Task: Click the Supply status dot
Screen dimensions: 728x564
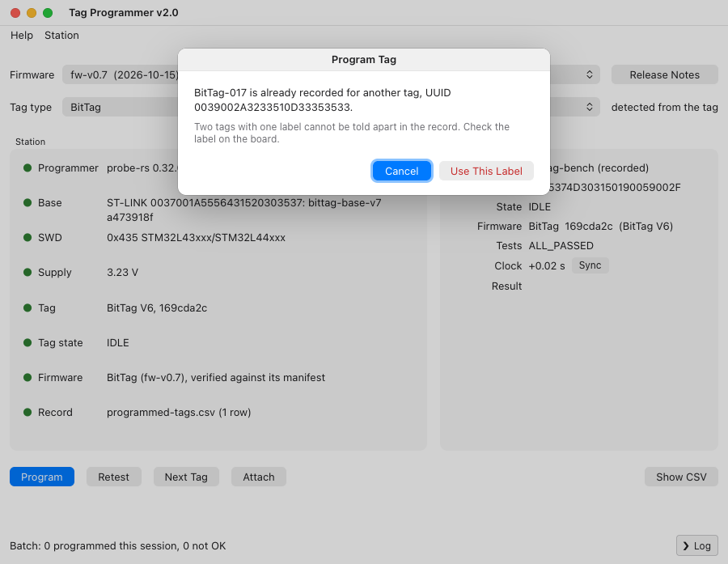Action: (28, 272)
